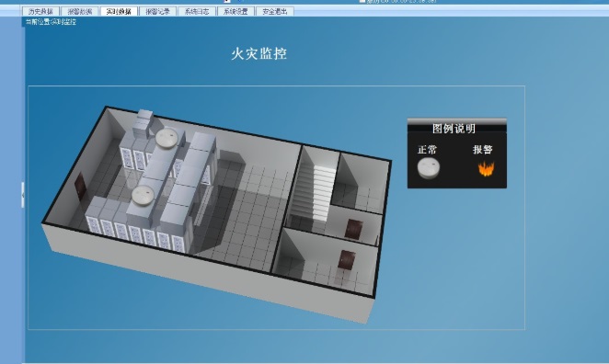Click the 报警 legend label
This screenshot has height=364, width=609.
[483, 150]
